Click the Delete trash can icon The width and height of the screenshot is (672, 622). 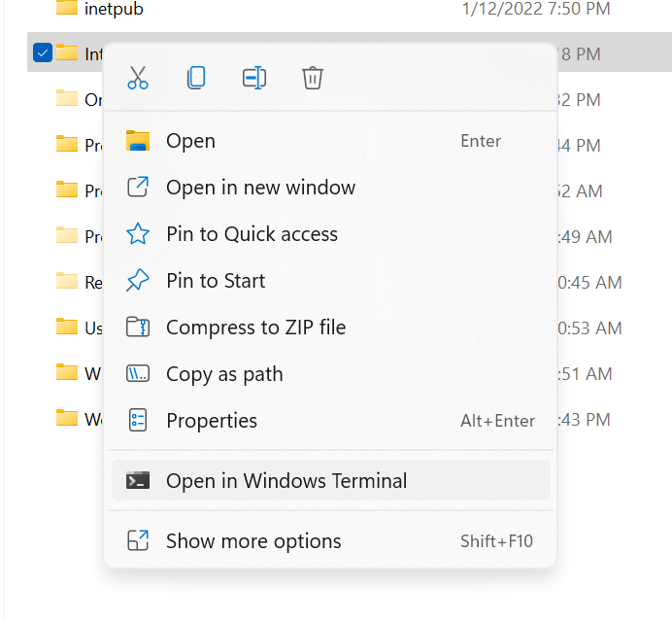pyautogui.click(x=313, y=78)
